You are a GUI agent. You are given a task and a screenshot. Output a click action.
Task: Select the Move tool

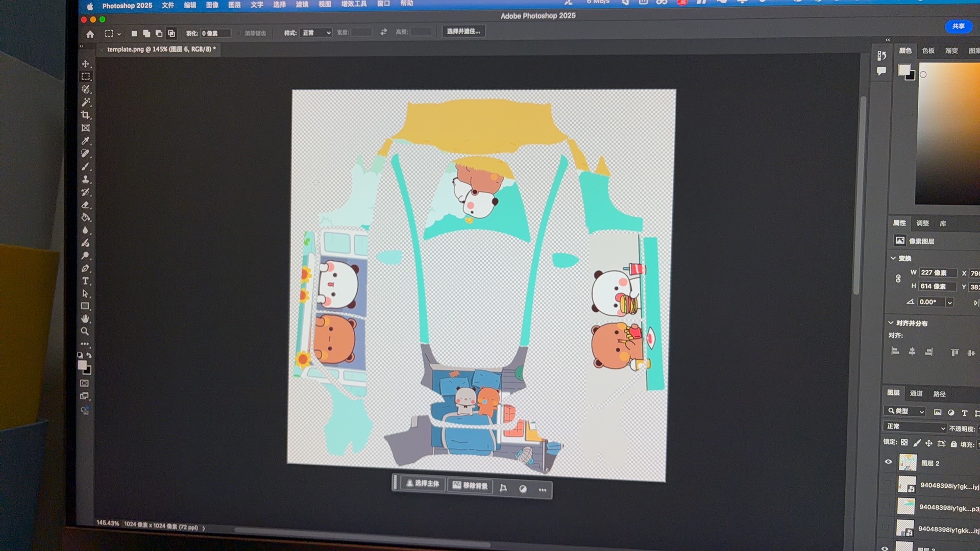tap(86, 64)
